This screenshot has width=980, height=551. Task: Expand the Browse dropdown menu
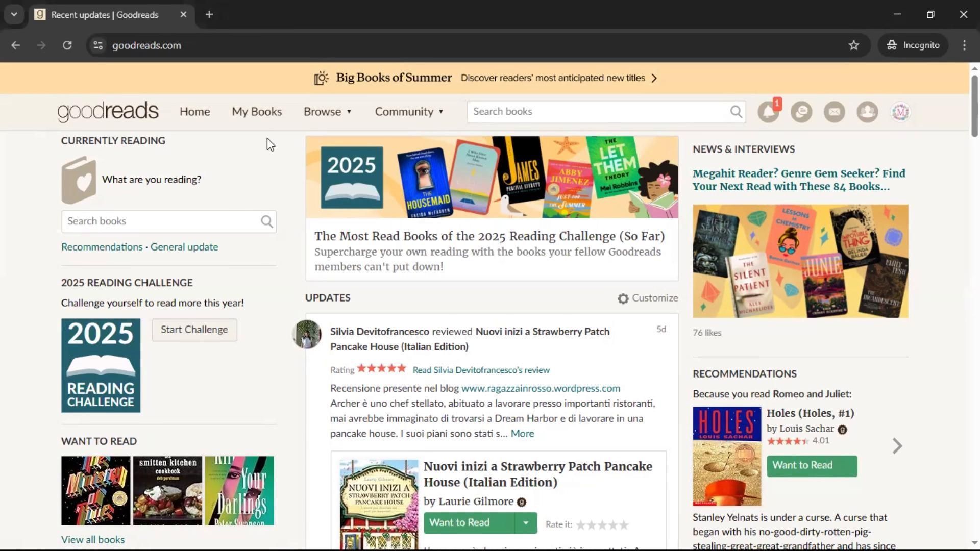pyautogui.click(x=327, y=112)
